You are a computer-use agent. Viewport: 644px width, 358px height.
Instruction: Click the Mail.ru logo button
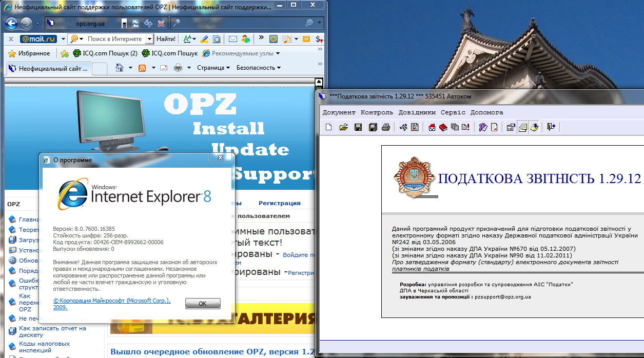[x=38, y=38]
